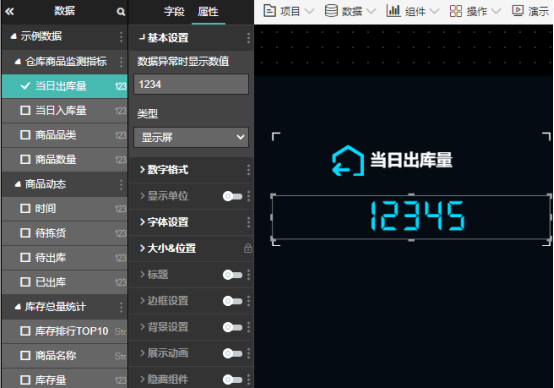The image size is (554, 388).
Task: Open the 类型 dropdown showing 显示屏
Action: pos(191,137)
